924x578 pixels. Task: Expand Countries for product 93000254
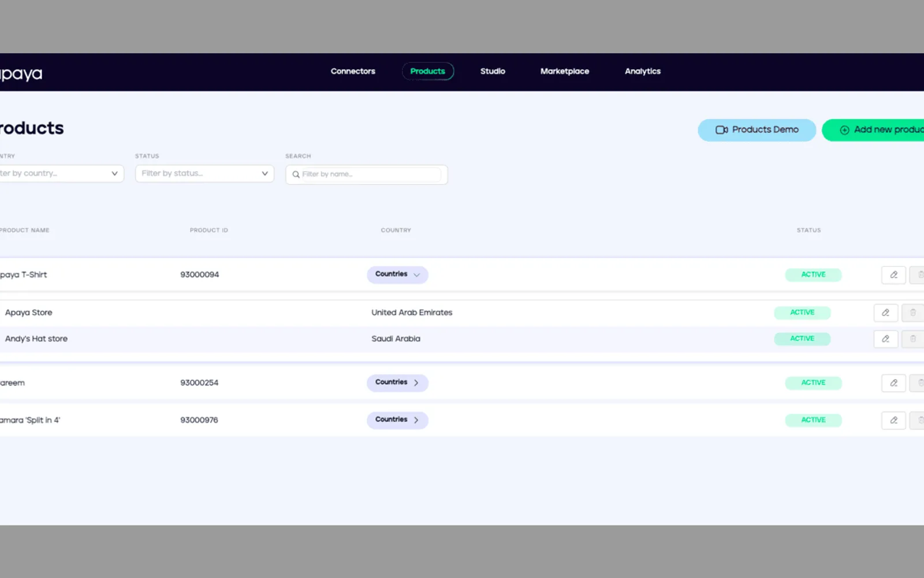(x=397, y=383)
